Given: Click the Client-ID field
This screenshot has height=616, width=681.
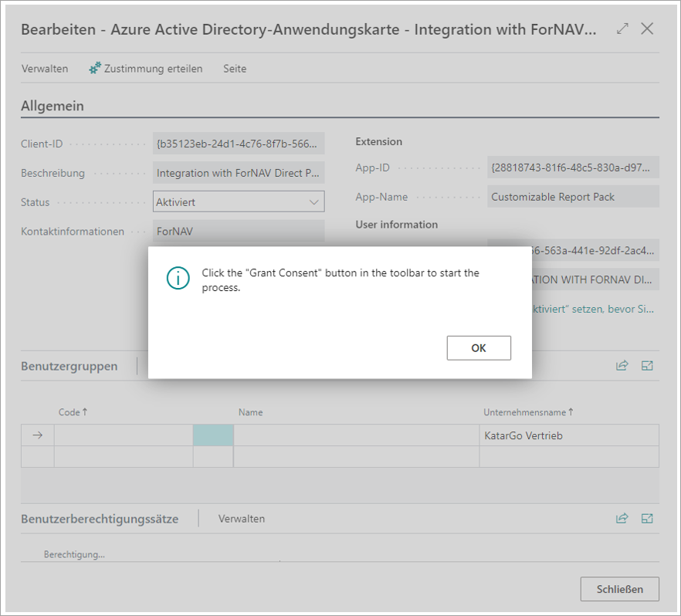Looking at the screenshot, I should pos(239,144).
